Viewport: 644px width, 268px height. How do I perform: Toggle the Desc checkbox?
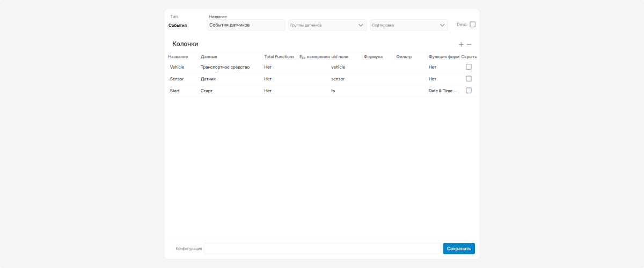point(472,24)
